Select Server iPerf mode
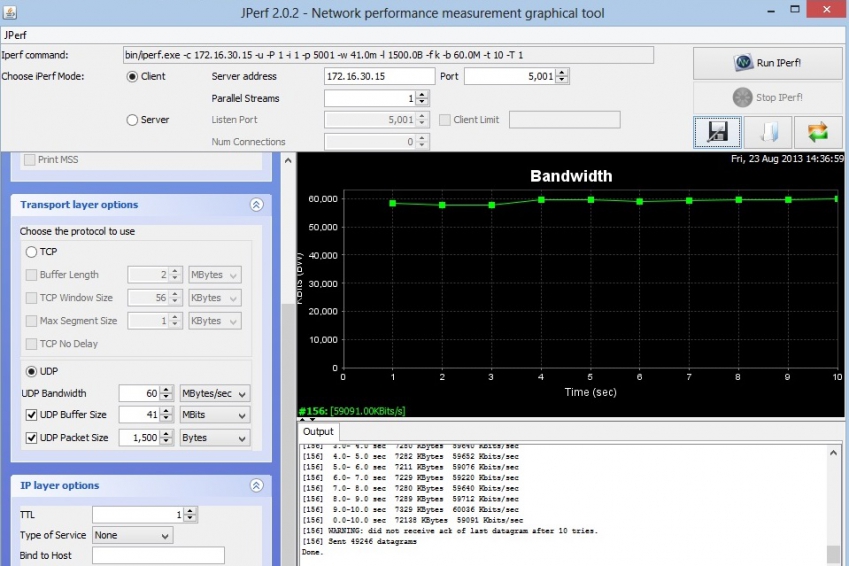Viewport: 849px width, 566px height. coord(132,120)
